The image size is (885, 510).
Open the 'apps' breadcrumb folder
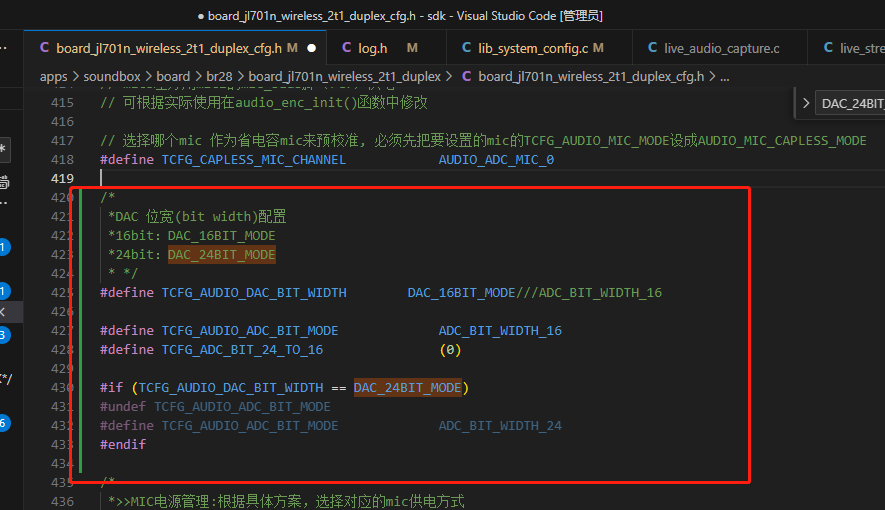pyautogui.click(x=54, y=77)
